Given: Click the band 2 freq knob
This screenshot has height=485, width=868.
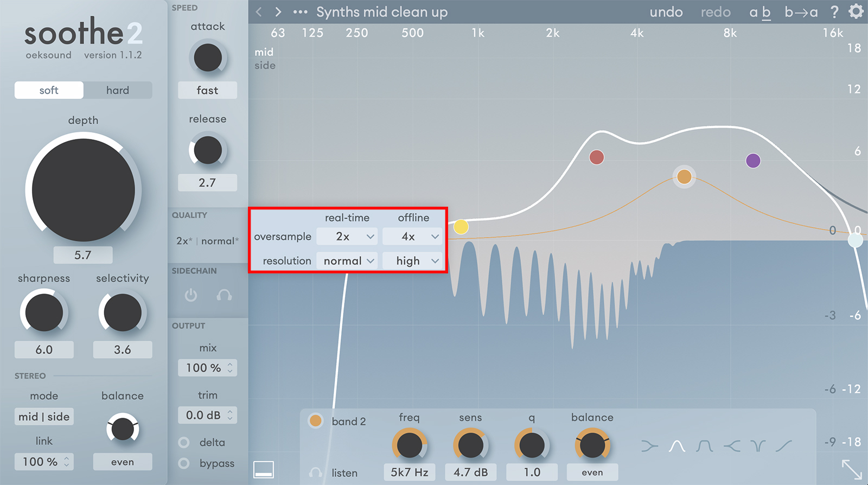Looking at the screenshot, I should 410,446.
